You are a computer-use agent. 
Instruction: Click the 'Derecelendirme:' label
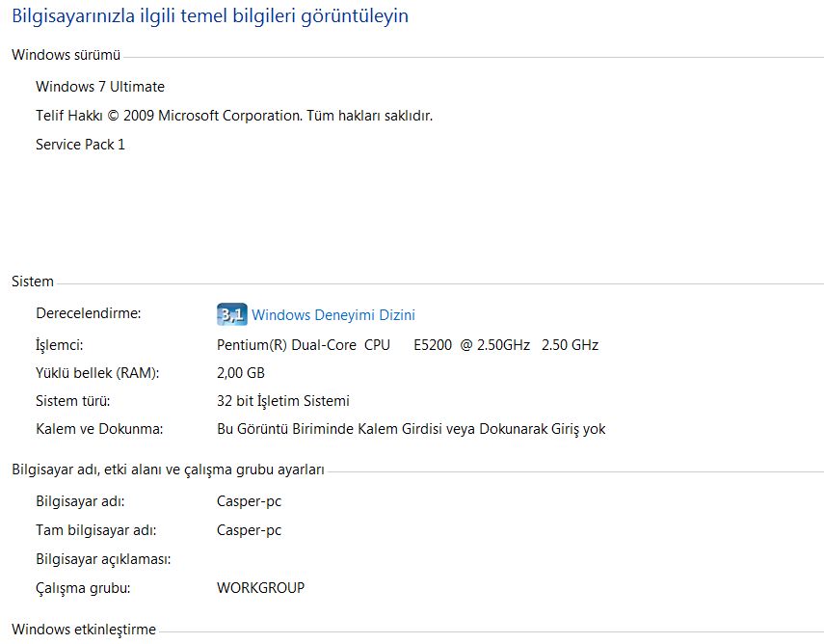coord(89,313)
